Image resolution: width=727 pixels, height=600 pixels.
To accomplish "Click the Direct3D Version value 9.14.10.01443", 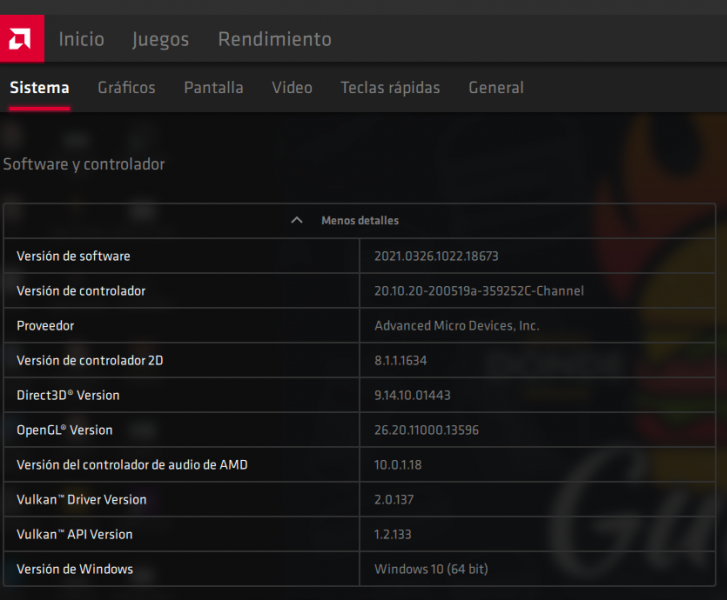I will tap(412, 395).
